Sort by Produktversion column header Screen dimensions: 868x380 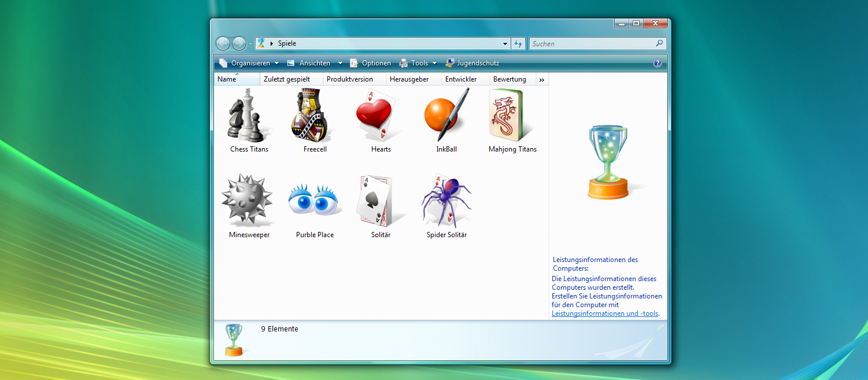pos(354,79)
